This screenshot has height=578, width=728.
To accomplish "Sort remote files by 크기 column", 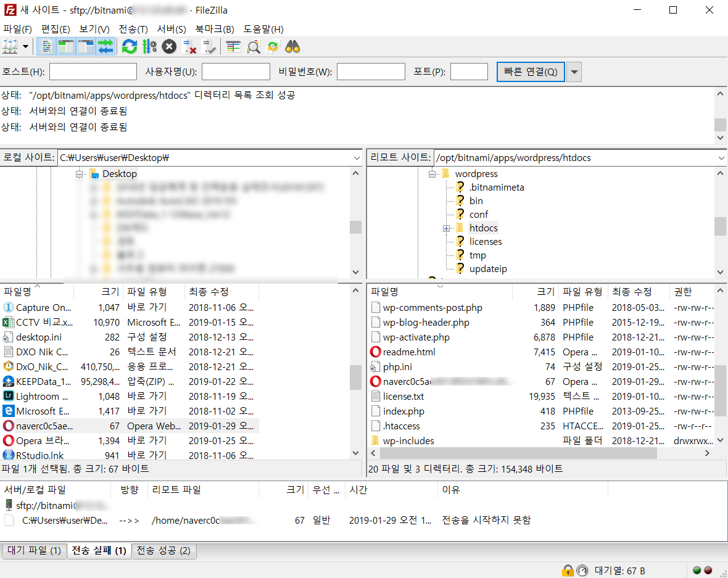I will click(535, 292).
